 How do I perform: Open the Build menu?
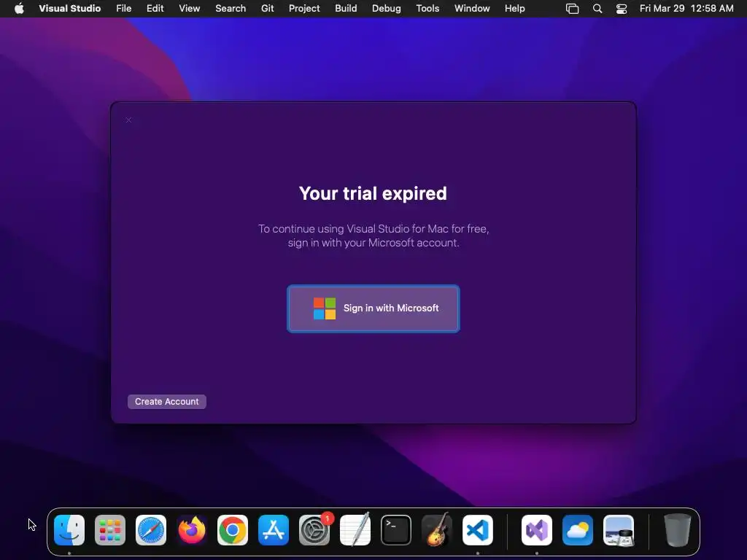(346, 9)
